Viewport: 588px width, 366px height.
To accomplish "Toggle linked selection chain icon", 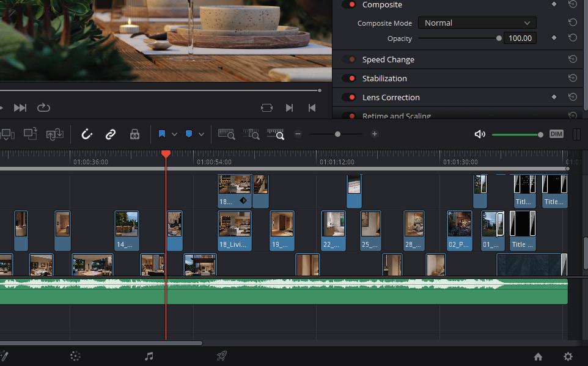I will 111,134.
